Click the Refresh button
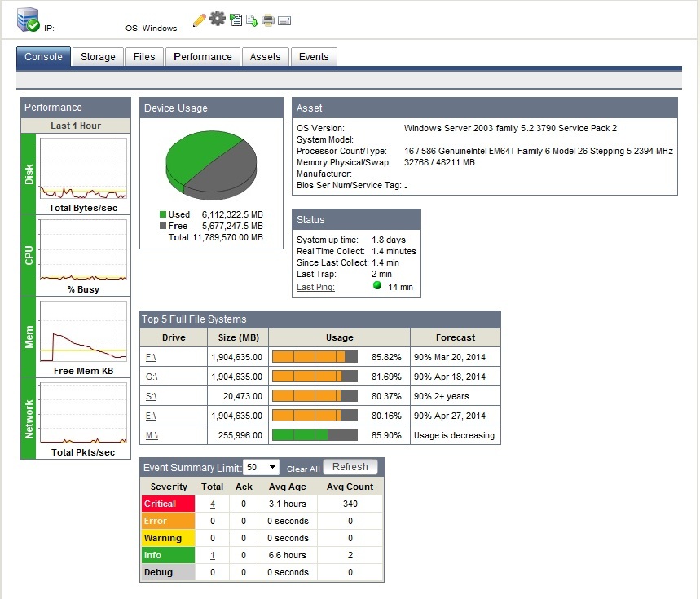Viewport: 700px width, 599px height. 350,467
